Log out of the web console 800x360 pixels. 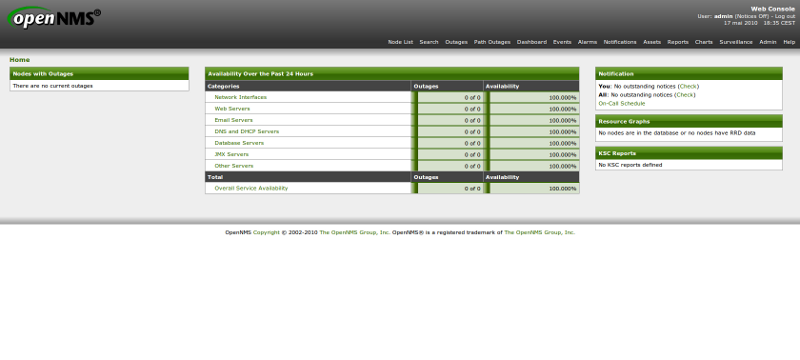tap(785, 16)
